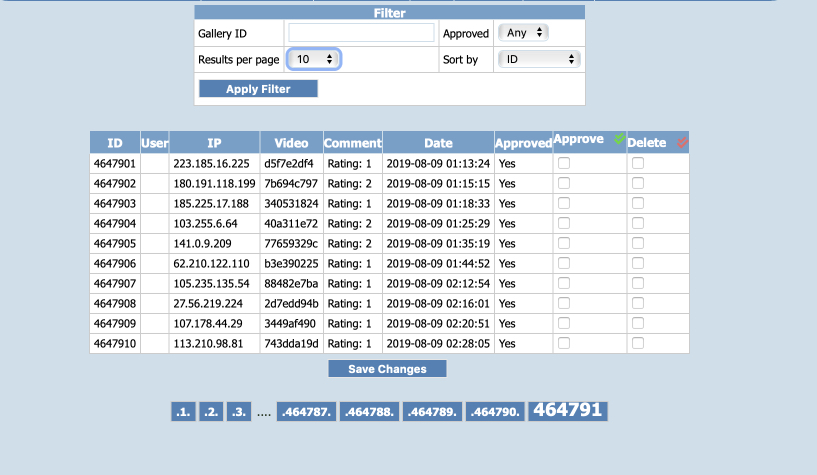Go to page 464788
This screenshot has width=817, height=475.
point(369,411)
